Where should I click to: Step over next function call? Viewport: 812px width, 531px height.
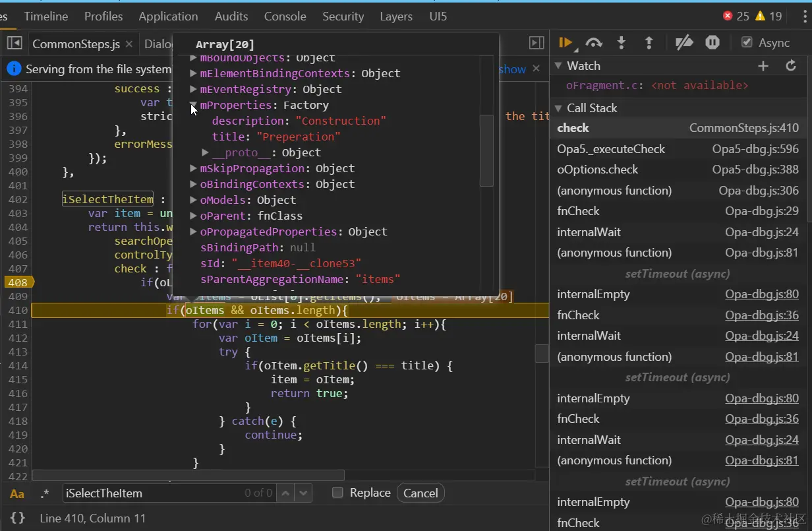[x=594, y=42]
